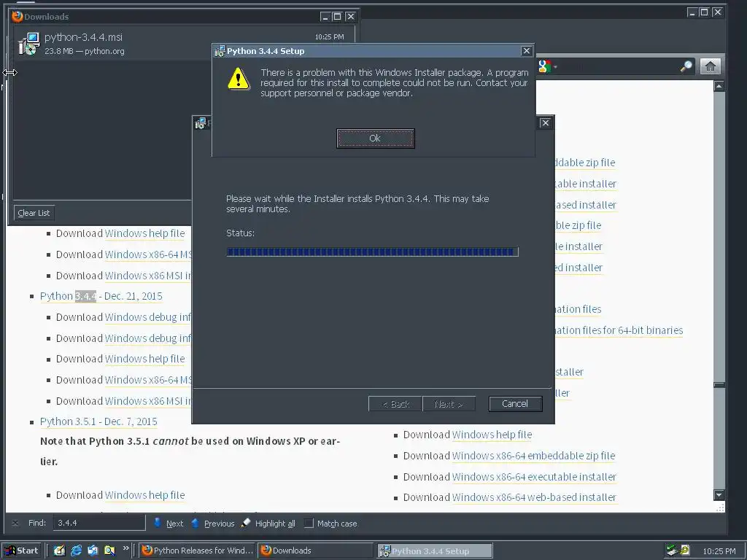
Task: Open the Windows Start menu
Action: point(22,551)
